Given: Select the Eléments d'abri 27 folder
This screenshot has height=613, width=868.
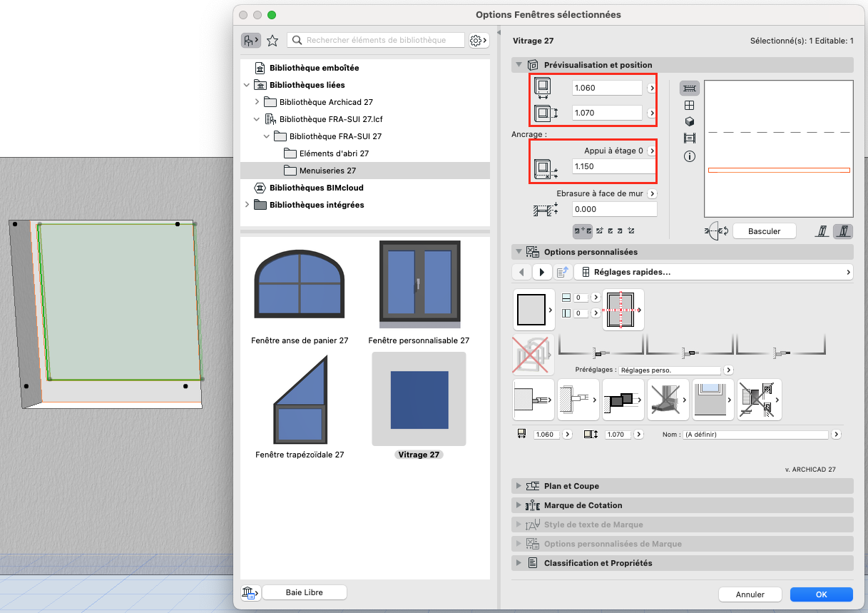Looking at the screenshot, I should (334, 153).
